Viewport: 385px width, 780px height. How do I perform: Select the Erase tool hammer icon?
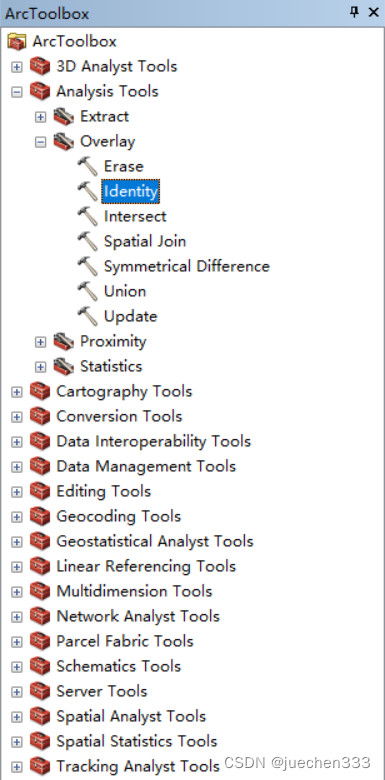(88, 166)
